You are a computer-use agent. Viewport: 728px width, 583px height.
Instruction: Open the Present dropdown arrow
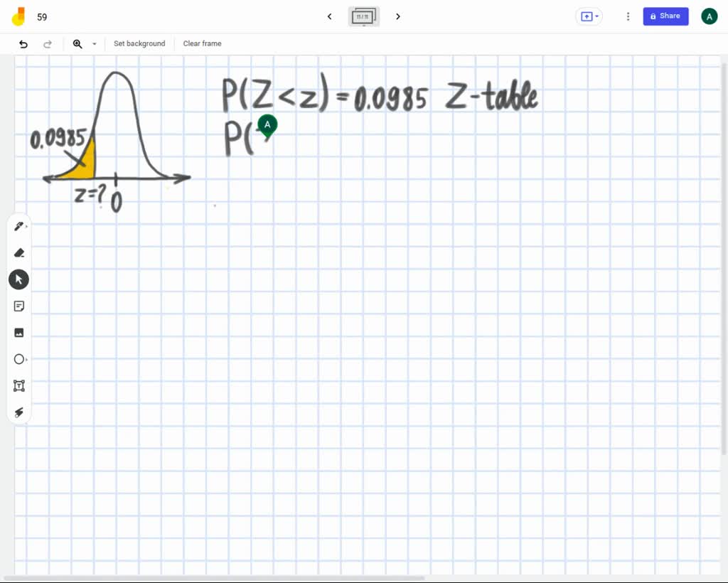[x=596, y=16]
